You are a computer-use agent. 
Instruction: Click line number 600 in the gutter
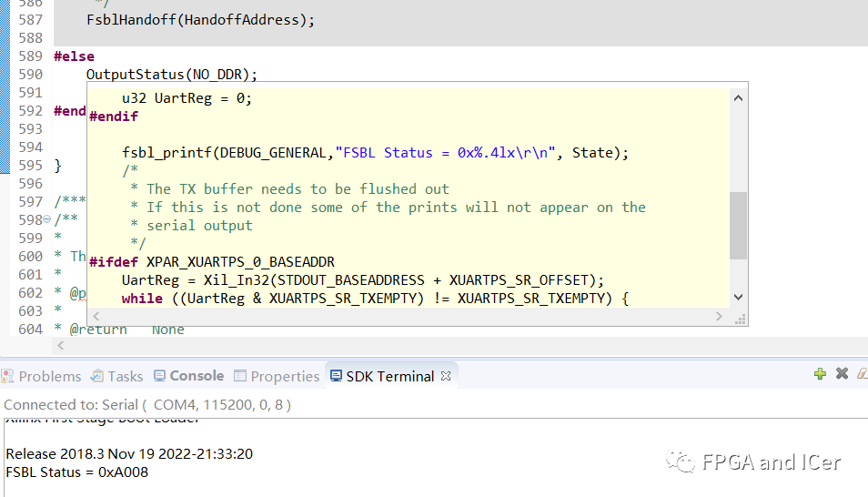coord(30,256)
